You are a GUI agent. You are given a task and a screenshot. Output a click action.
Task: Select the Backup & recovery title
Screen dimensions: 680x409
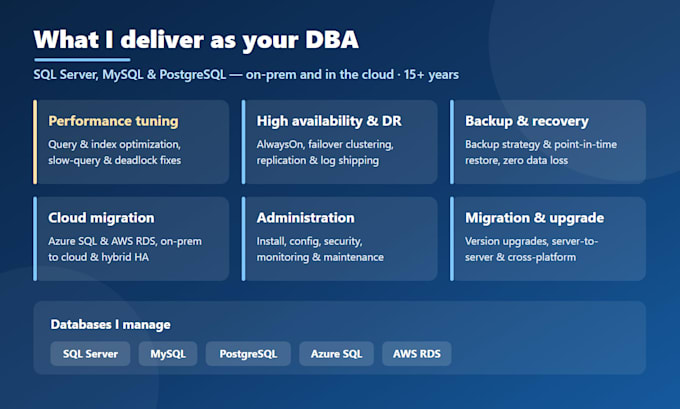click(527, 121)
